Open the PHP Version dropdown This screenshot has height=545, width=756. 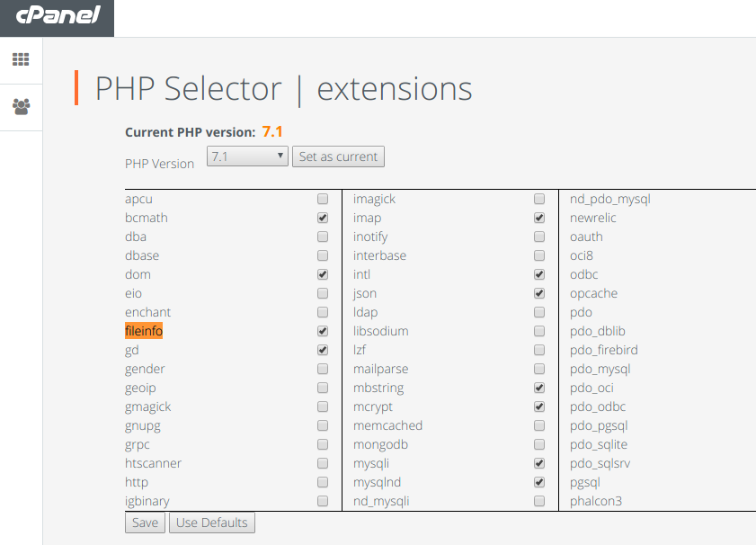pyautogui.click(x=247, y=156)
